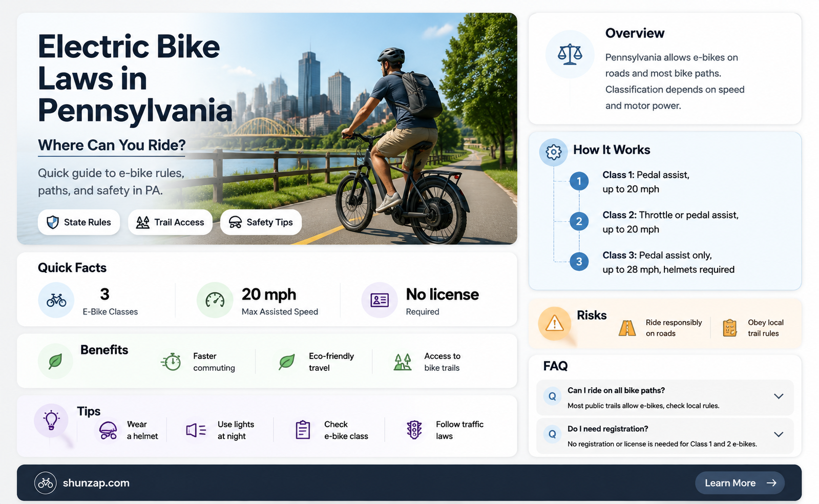The width and height of the screenshot is (819, 504).
Task: Click the FAQ heading
Action: [555, 366]
